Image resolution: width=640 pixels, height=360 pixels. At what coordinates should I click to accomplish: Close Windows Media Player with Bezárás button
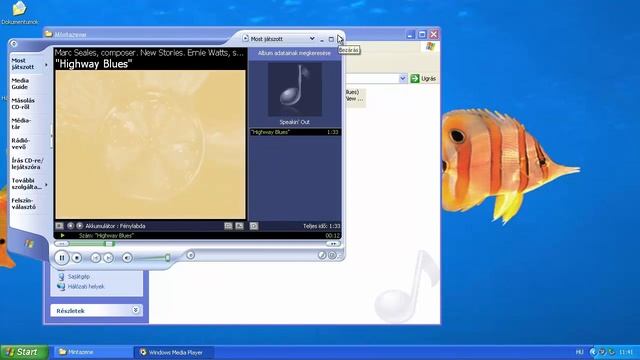(340, 39)
